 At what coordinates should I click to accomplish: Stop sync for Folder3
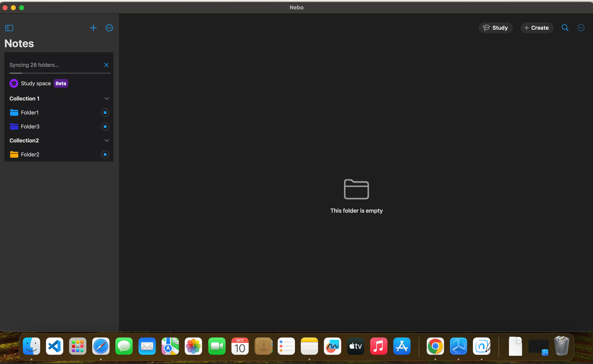point(105,127)
